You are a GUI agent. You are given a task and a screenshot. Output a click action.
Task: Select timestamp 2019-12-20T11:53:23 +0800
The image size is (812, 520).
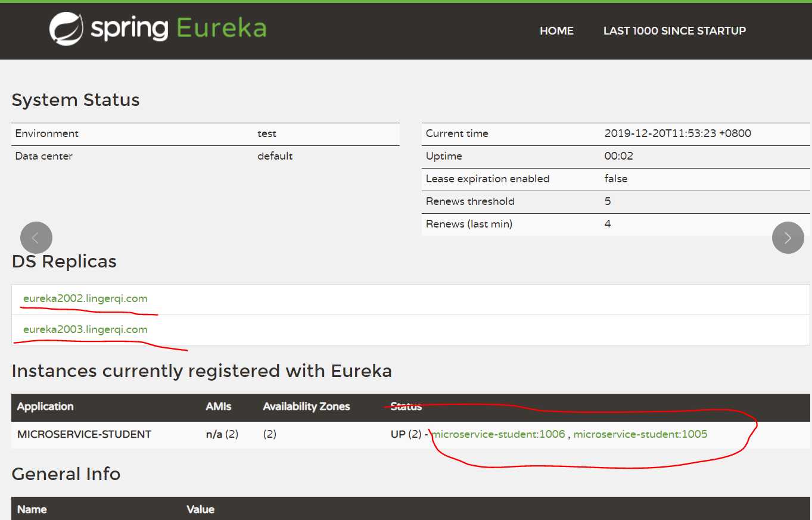678,133
